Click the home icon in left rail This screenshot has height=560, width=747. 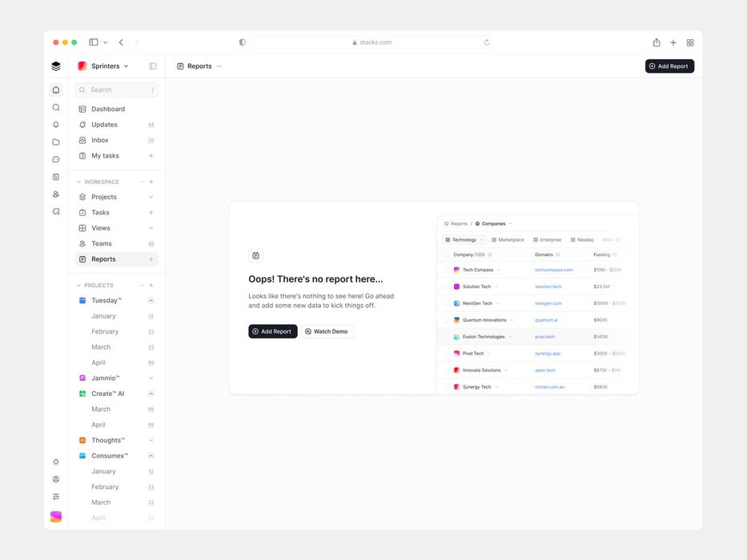coord(56,90)
